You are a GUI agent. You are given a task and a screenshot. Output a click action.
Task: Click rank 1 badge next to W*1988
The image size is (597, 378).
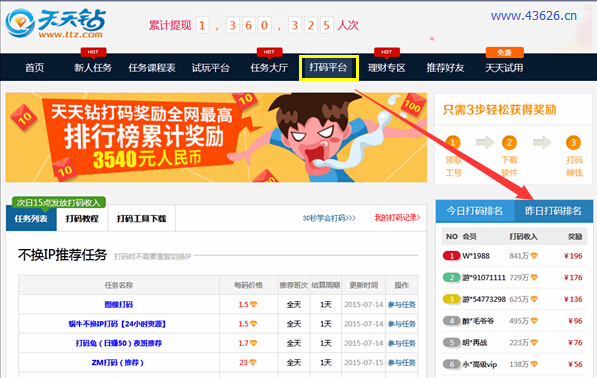click(452, 256)
